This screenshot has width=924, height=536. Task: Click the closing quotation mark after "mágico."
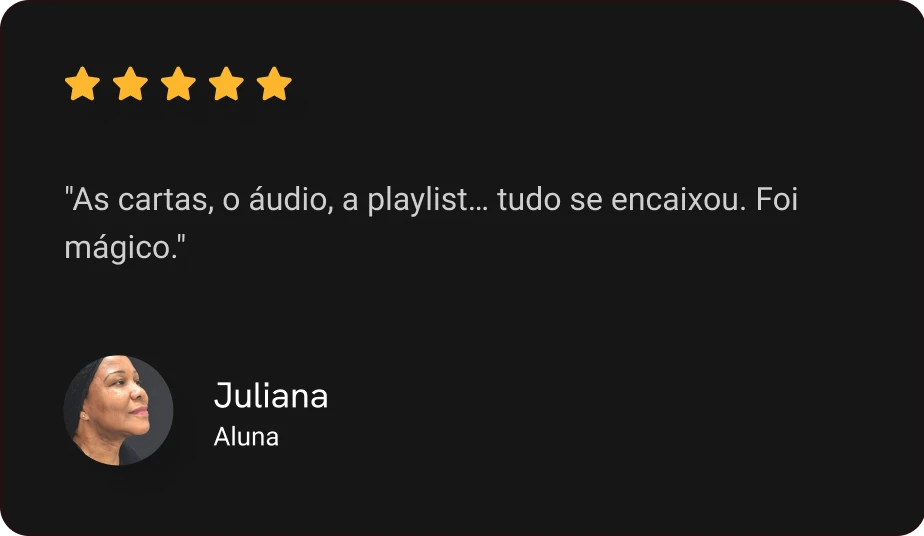point(181,240)
